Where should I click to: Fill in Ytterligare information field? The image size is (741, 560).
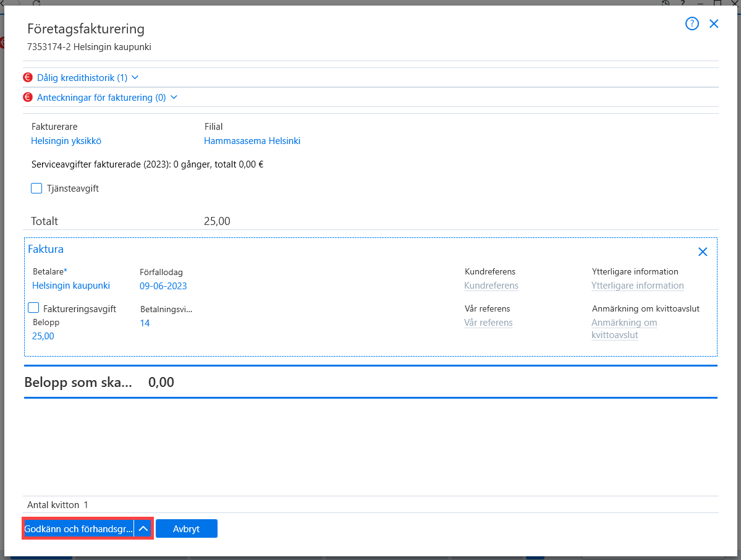click(638, 286)
